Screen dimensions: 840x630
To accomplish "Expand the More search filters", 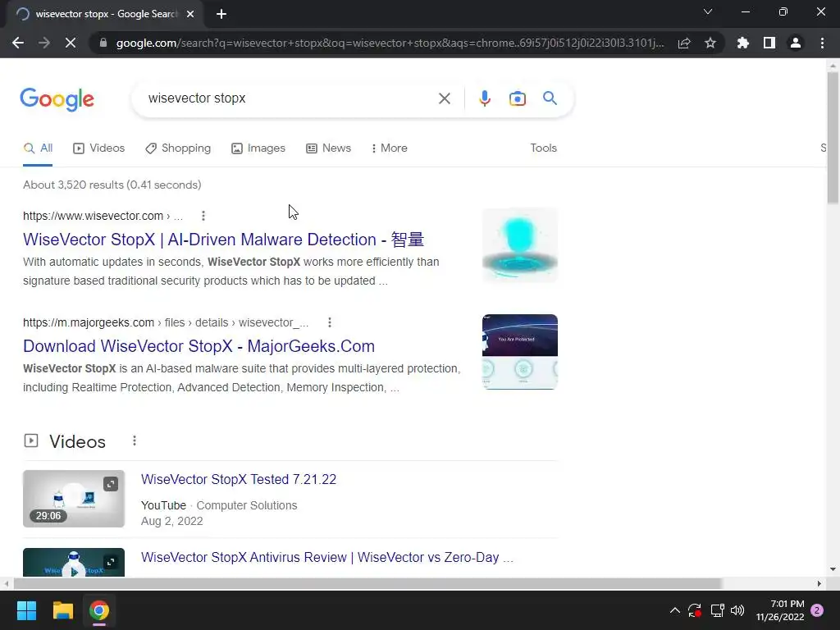I will point(390,148).
